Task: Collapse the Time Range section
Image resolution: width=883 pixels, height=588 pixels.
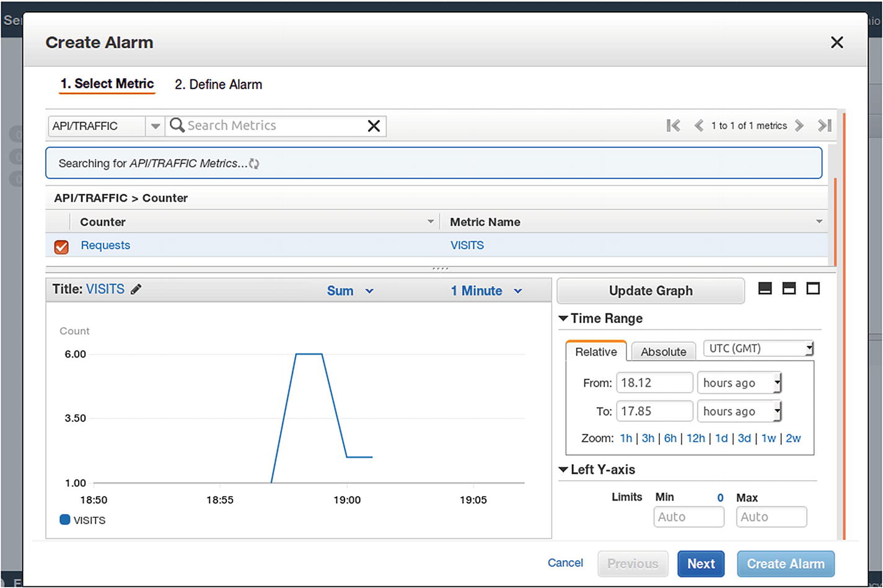Action: (x=563, y=318)
